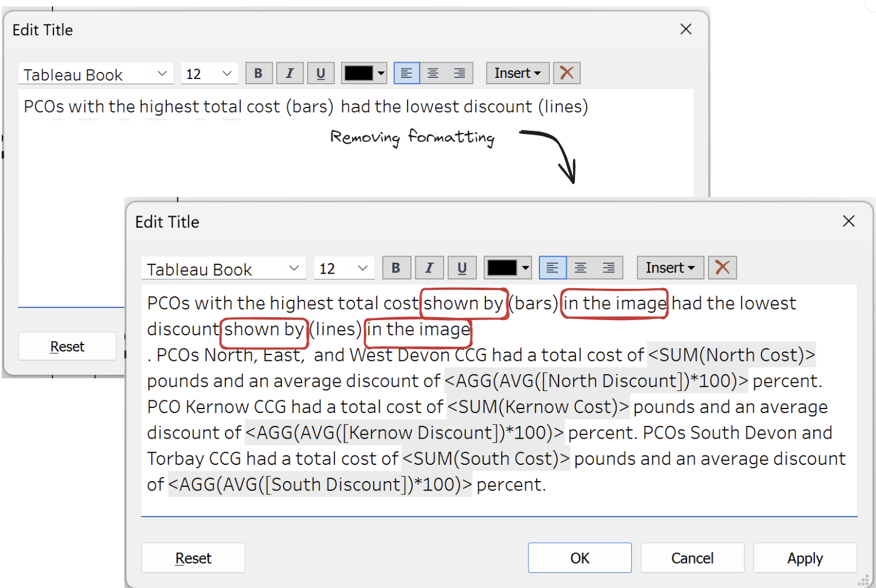876x588 pixels.
Task: Click OK in the front Edit Title dialog
Action: point(580,558)
